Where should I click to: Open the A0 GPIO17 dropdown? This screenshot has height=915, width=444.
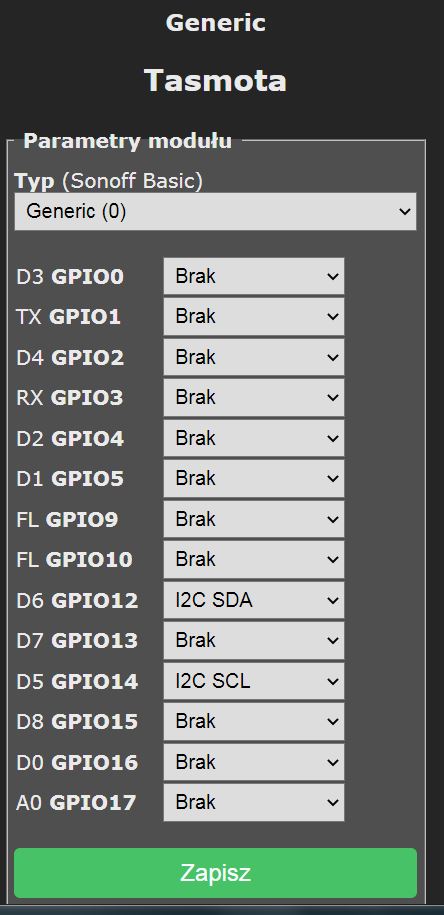[x=254, y=803]
